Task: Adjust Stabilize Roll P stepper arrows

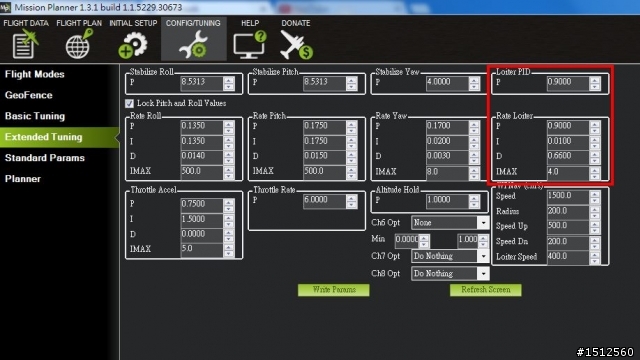Action: pos(229,83)
